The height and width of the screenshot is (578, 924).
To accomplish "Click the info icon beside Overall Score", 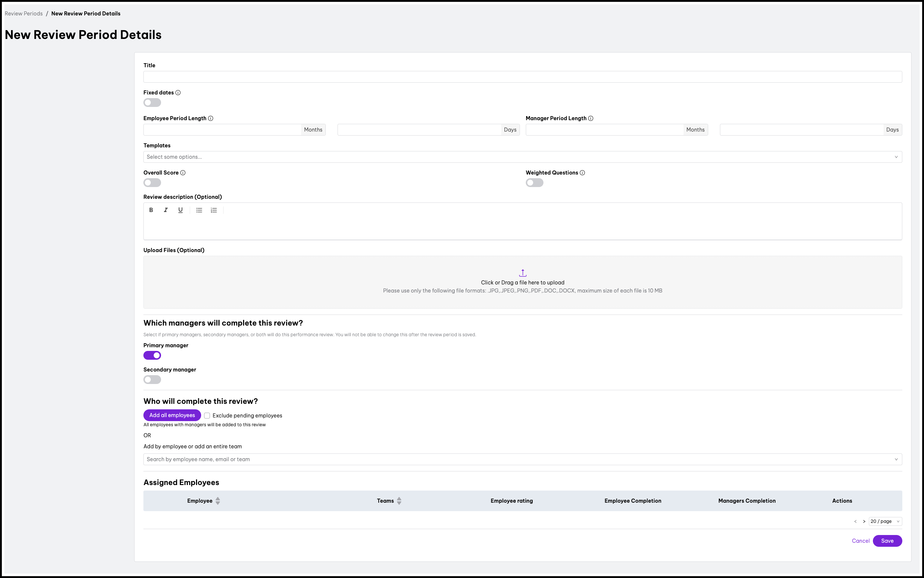I will click(182, 172).
